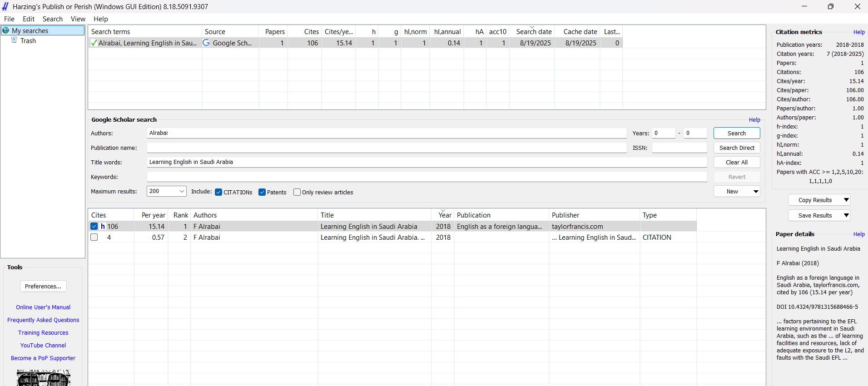
Task: Click the Search button
Action: click(737, 133)
